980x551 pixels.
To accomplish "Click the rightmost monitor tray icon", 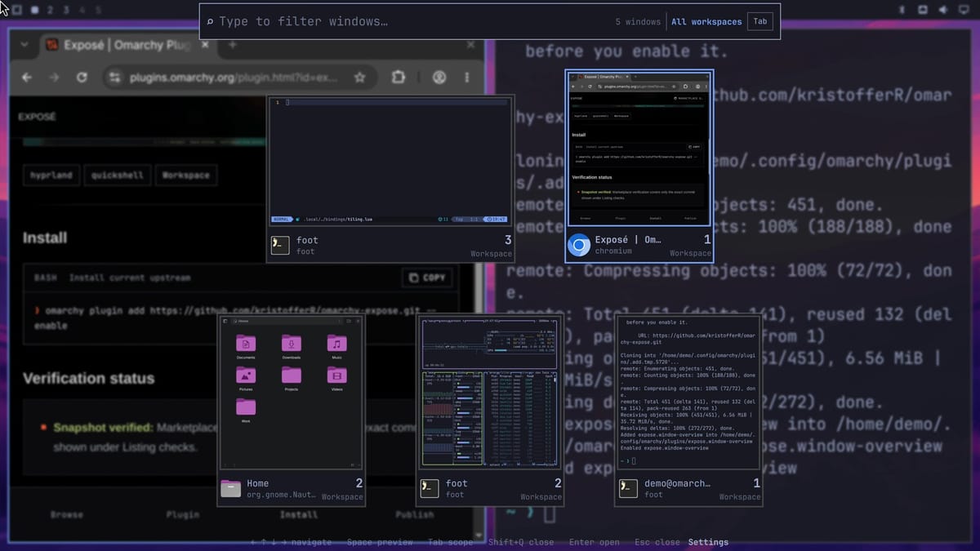I will click(x=963, y=10).
